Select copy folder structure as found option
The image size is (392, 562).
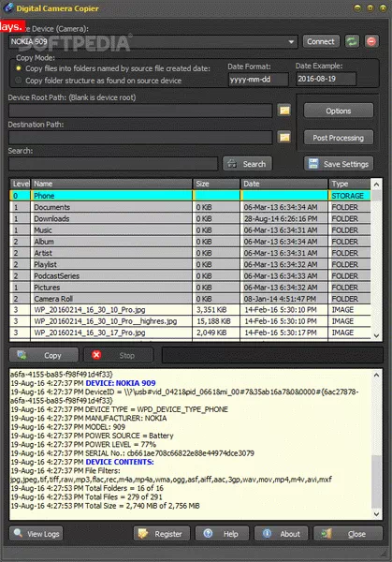click(19, 81)
